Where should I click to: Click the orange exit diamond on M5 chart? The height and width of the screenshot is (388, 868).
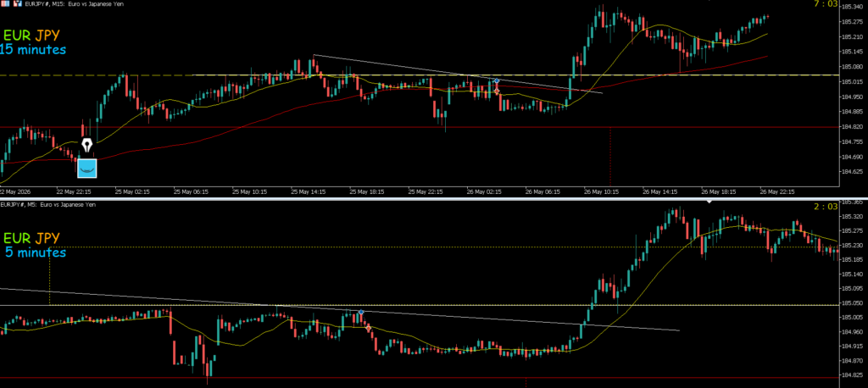(x=369, y=328)
